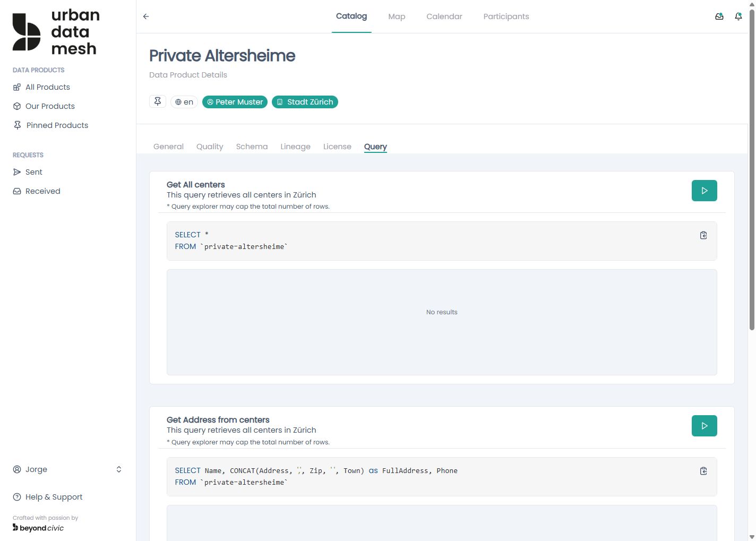Switch to the Calendar tab

pyautogui.click(x=444, y=16)
